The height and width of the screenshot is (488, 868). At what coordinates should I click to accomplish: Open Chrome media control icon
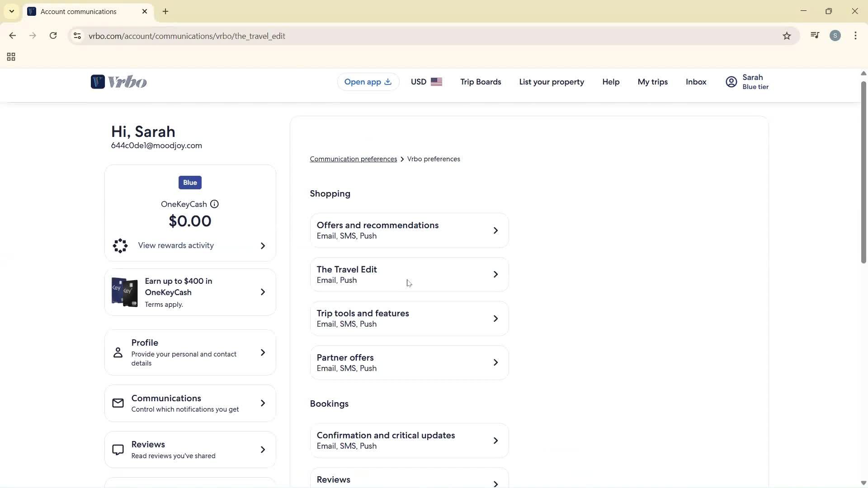click(x=815, y=36)
